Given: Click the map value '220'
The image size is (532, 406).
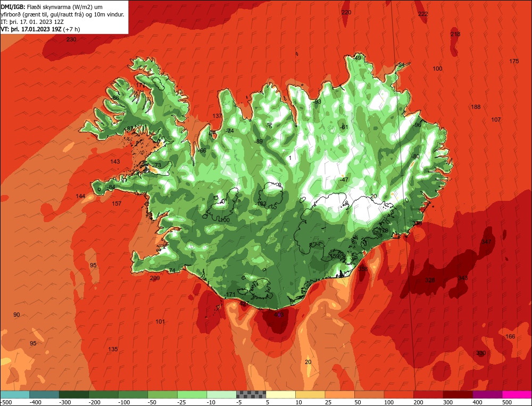Looking at the screenshot, I should (x=346, y=12).
